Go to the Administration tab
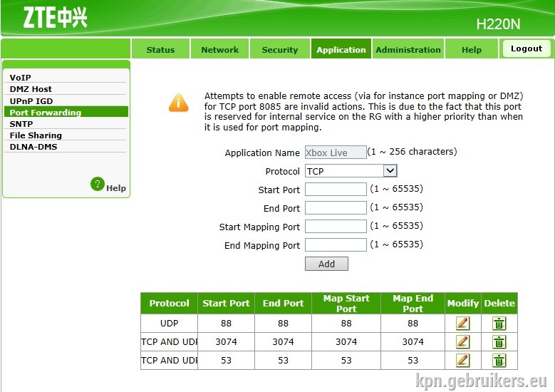The image size is (555, 392). pyautogui.click(x=408, y=50)
